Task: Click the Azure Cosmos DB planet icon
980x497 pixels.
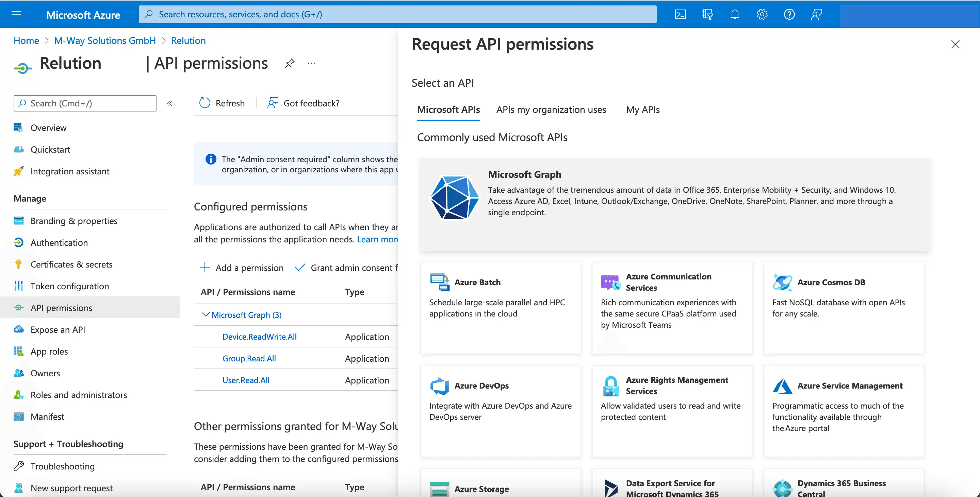Action: pyautogui.click(x=782, y=282)
